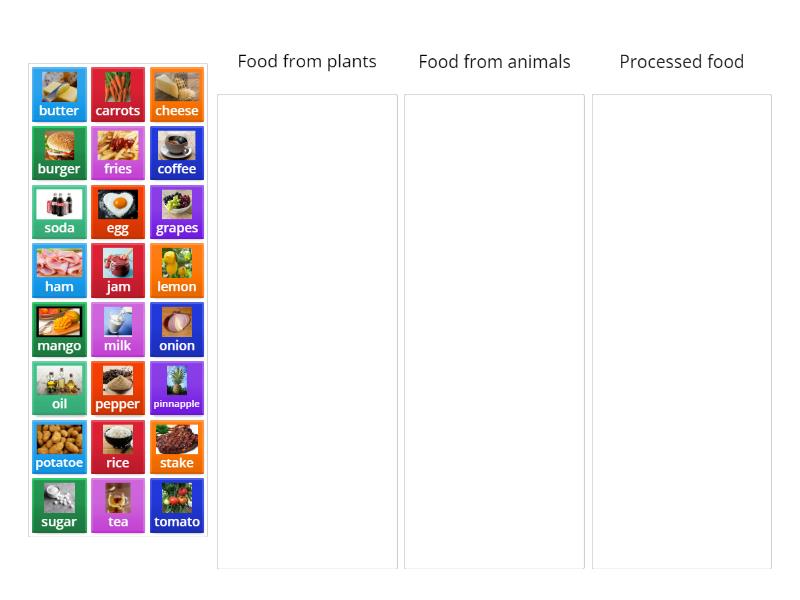Viewport: 800px width, 600px height.
Task: Click the lemon tile
Action: pyautogui.click(x=177, y=270)
